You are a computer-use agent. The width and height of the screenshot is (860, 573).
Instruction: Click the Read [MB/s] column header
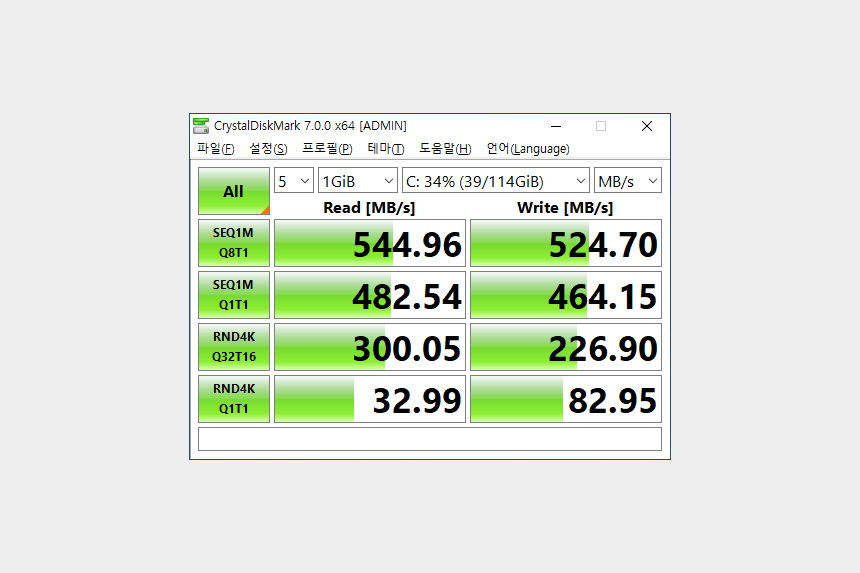click(369, 208)
